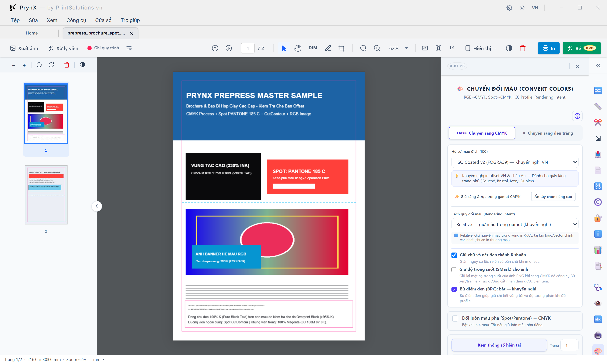Set zoom to 1:1 actual size

[x=452, y=48]
